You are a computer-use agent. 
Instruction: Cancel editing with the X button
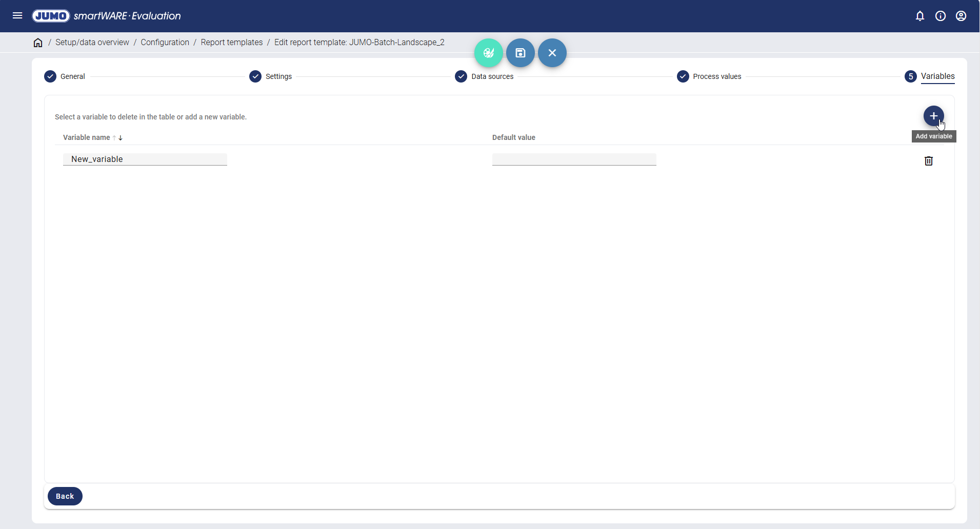(552, 53)
